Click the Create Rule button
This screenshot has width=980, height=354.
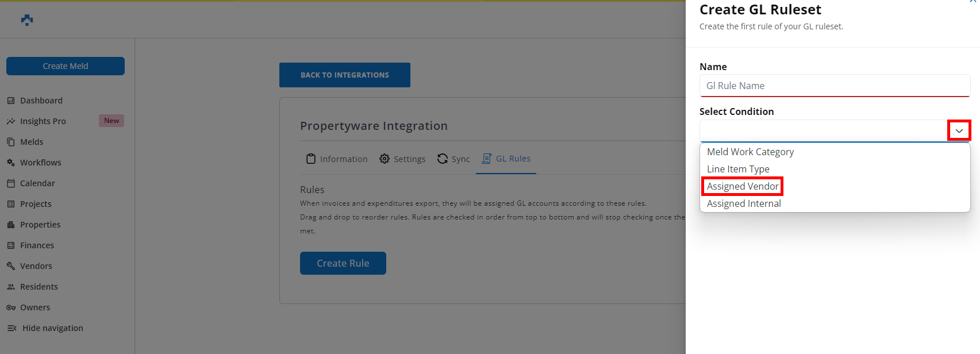(x=343, y=263)
